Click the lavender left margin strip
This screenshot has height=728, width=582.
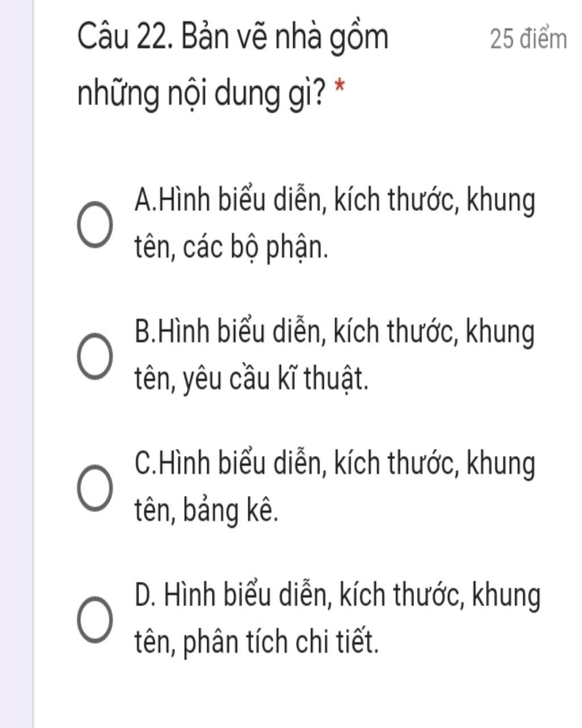pos(16,364)
